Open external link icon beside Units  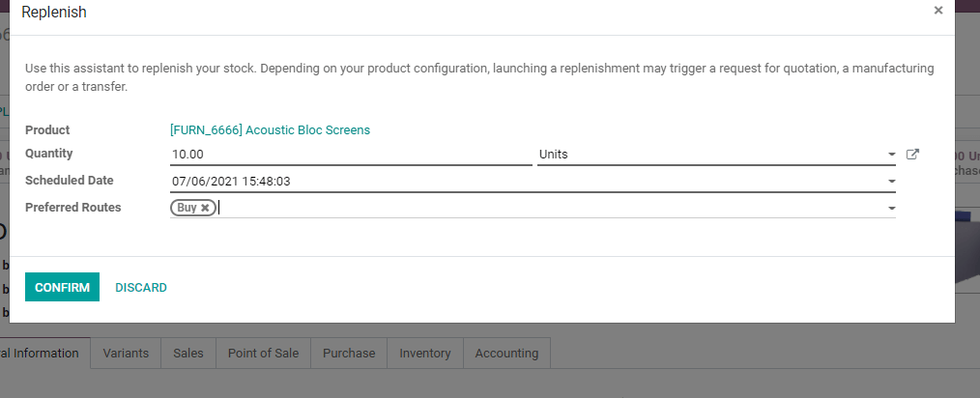912,154
